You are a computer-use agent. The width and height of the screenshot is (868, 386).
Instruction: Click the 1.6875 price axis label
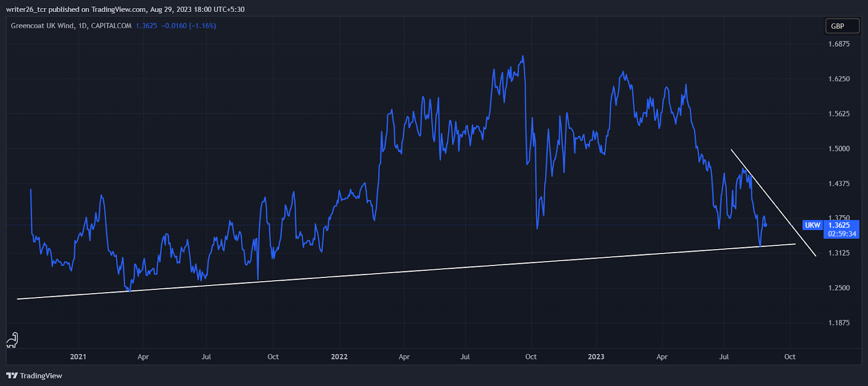839,44
